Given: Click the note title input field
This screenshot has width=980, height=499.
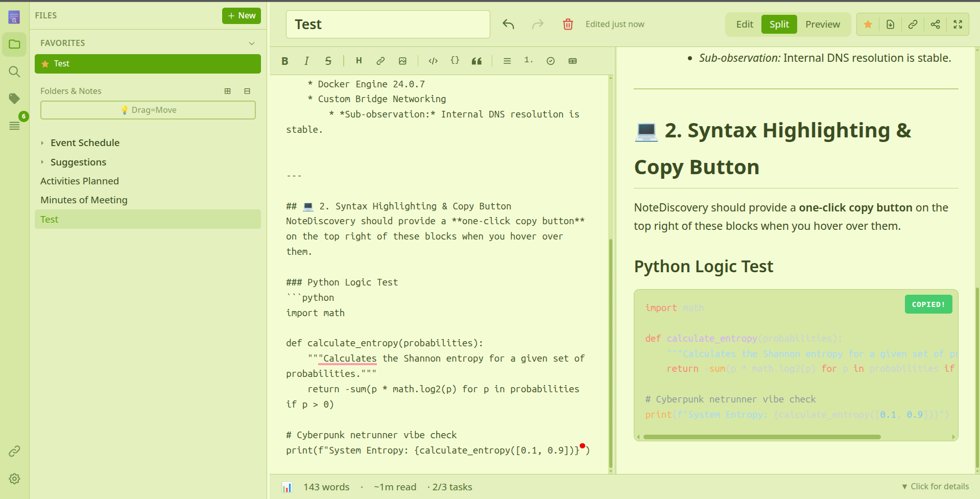Looking at the screenshot, I should 388,24.
